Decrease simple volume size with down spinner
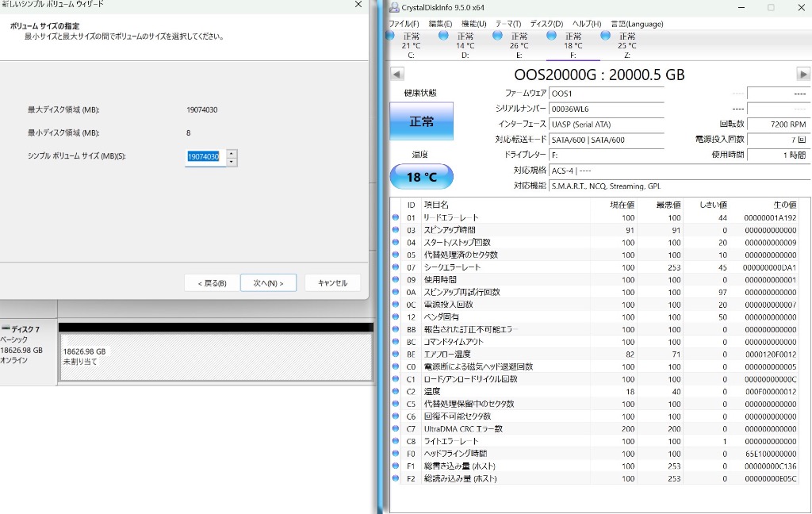812x514 pixels. (232, 162)
